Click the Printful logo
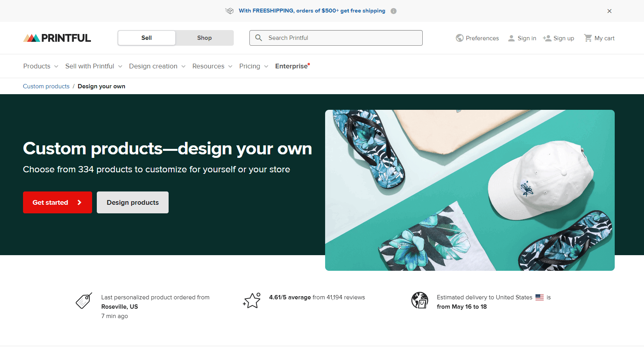 (57, 38)
